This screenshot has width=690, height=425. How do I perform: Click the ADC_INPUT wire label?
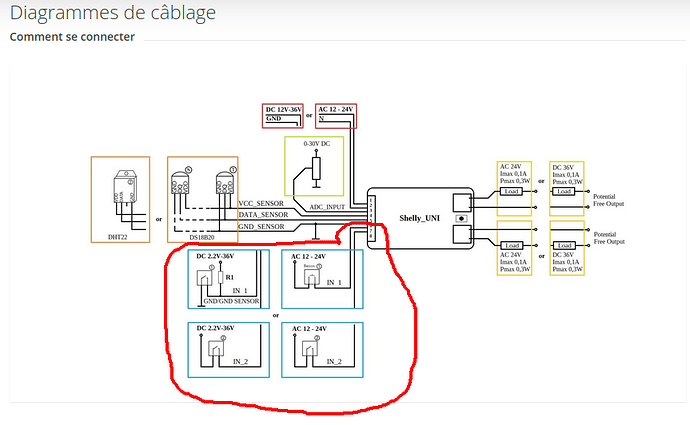tap(329, 207)
